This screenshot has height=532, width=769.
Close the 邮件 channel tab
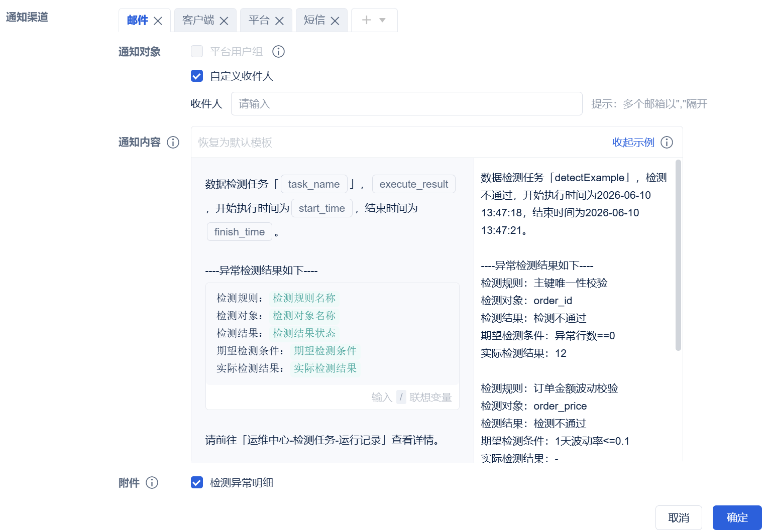tap(158, 21)
